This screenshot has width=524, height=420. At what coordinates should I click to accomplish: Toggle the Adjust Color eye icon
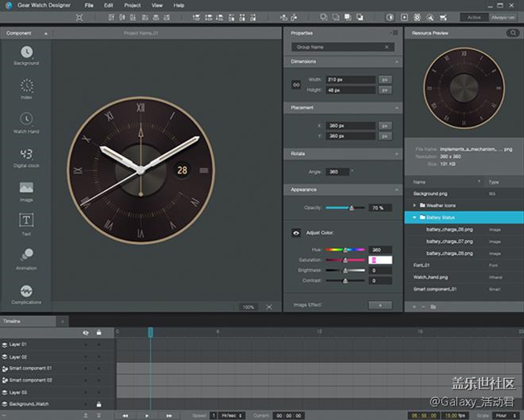pos(296,232)
